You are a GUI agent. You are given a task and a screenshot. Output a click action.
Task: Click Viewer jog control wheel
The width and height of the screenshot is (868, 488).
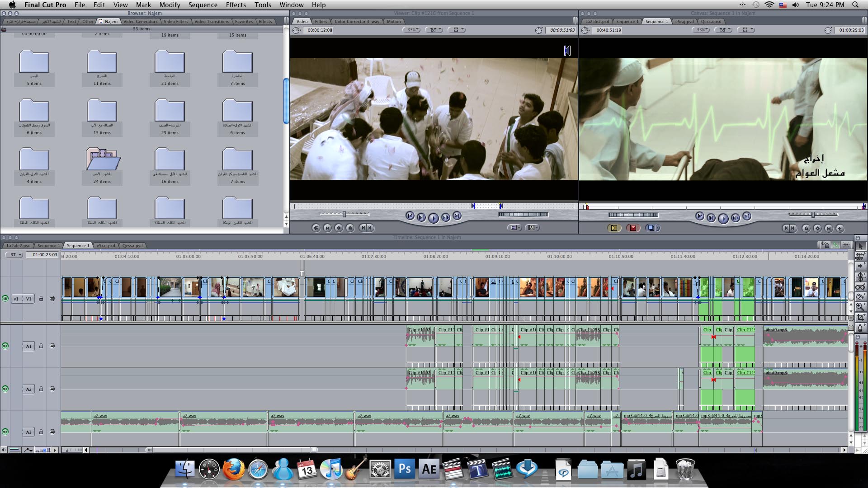[x=523, y=215]
